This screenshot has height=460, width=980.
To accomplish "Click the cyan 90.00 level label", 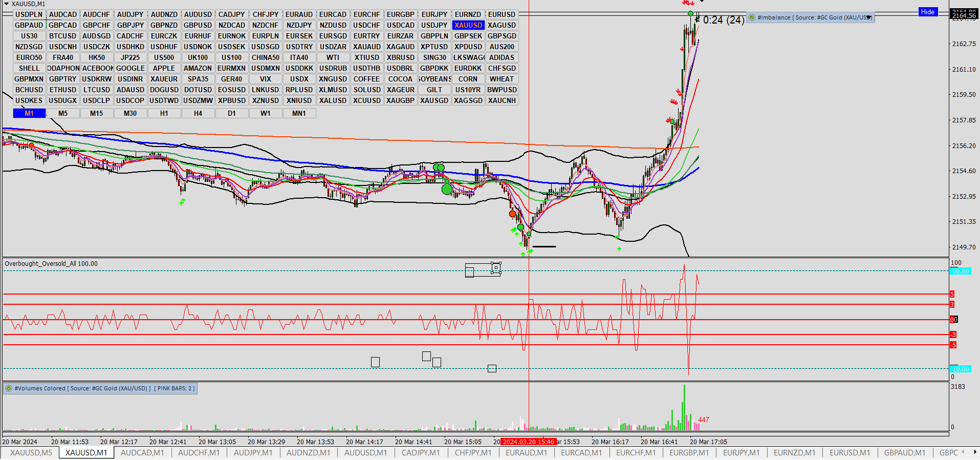I will (x=960, y=271).
